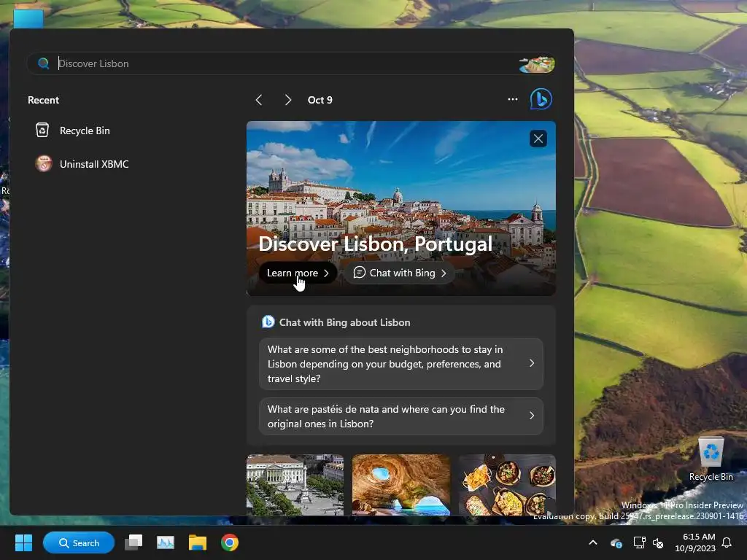This screenshot has height=560, width=747.
Task: Click Chat with Bing about Lisbon heading
Action: pyautogui.click(x=344, y=322)
